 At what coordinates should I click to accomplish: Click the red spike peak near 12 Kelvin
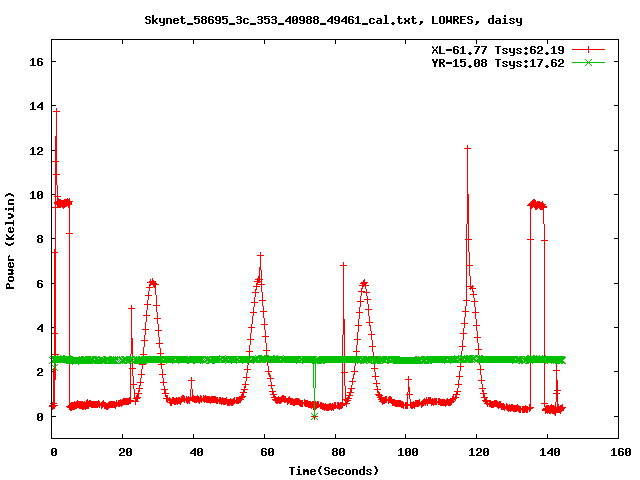pyautogui.click(x=467, y=148)
